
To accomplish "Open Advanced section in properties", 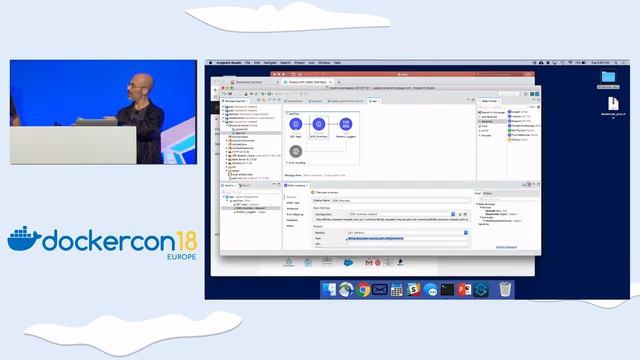I will 292,209.
